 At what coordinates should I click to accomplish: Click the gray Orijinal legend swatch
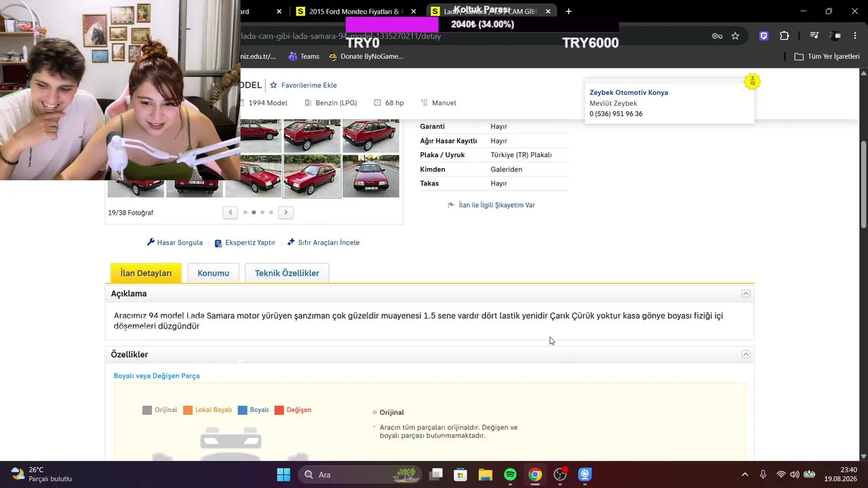(x=147, y=410)
